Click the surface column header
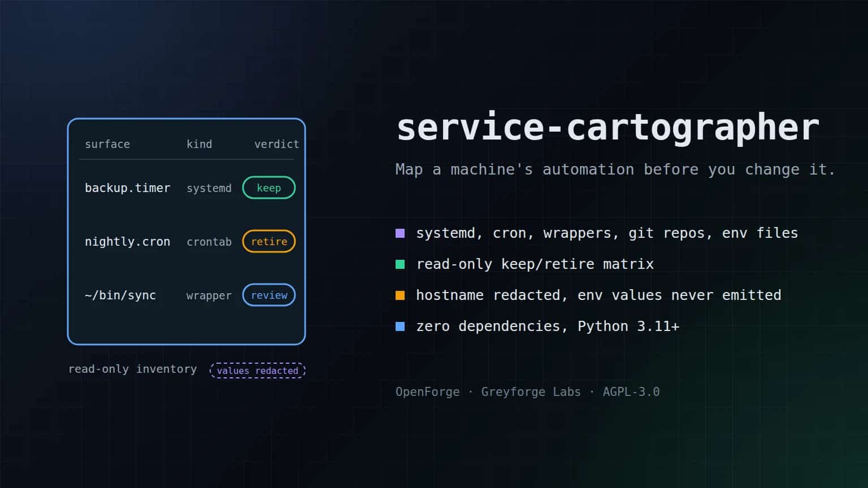868x488 pixels. (x=107, y=144)
